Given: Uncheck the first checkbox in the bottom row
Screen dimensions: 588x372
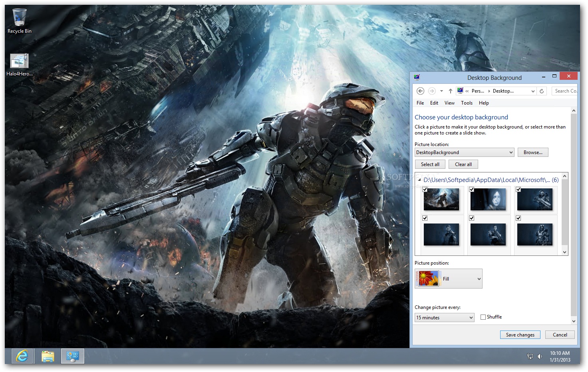Looking at the screenshot, I should point(425,218).
